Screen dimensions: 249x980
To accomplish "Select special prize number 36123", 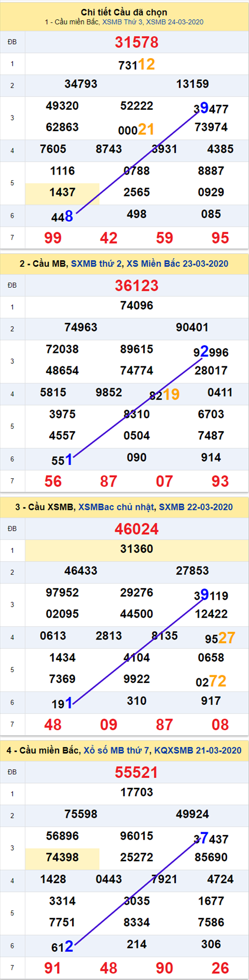I will [136, 286].
